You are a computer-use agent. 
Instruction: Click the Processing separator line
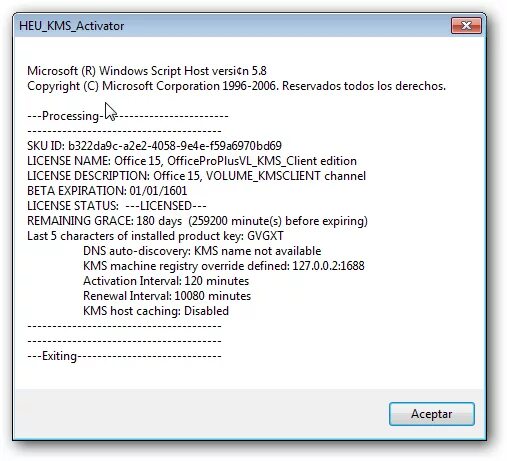[128, 116]
